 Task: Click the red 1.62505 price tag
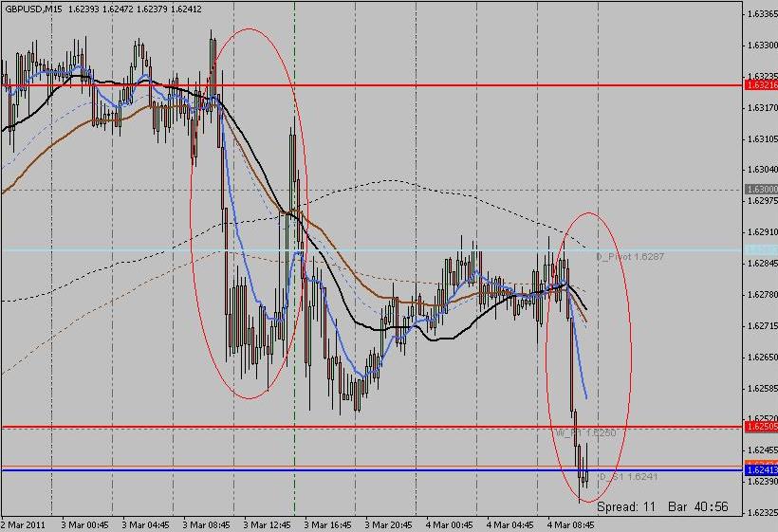[762, 427]
